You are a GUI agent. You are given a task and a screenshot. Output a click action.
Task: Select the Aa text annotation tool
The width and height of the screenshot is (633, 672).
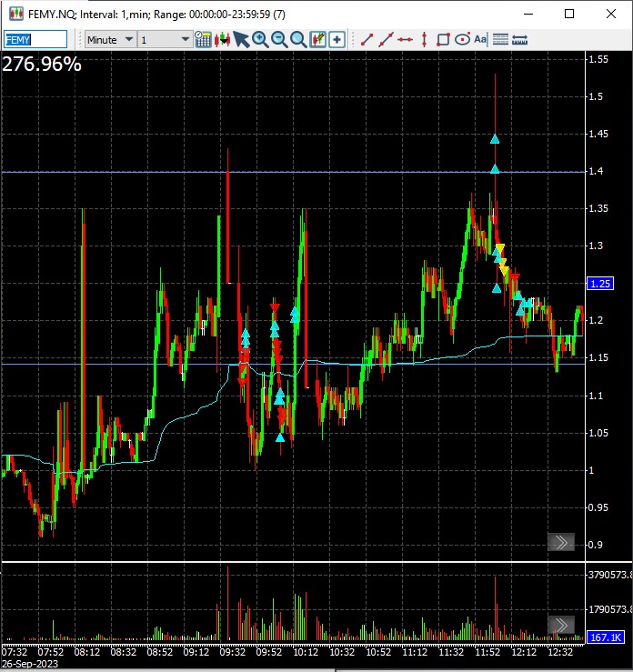tap(480, 39)
